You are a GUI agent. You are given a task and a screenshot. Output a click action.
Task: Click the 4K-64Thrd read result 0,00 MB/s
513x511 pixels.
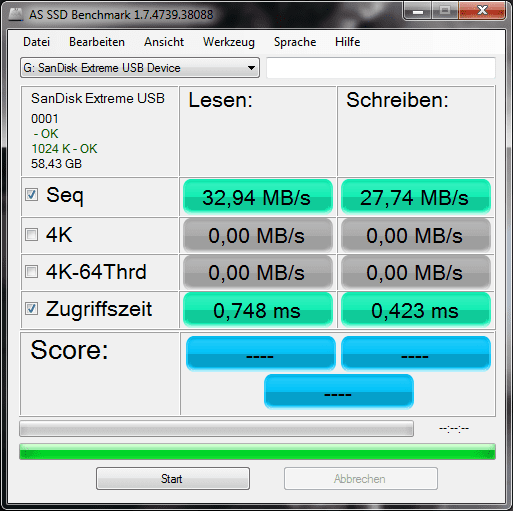pyautogui.click(x=258, y=272)
